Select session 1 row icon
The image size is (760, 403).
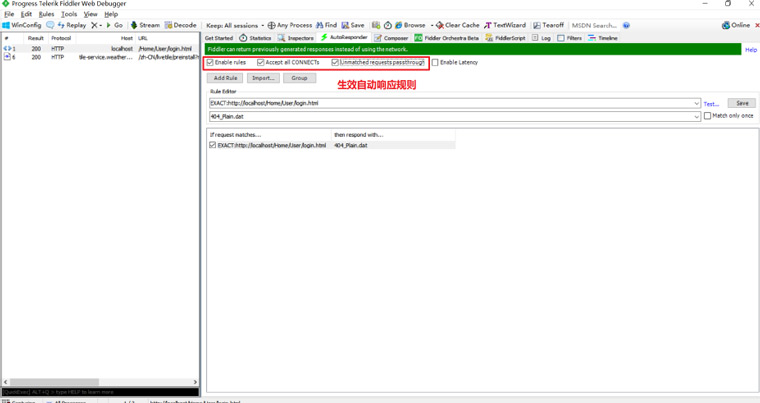(x=7, y=48)
